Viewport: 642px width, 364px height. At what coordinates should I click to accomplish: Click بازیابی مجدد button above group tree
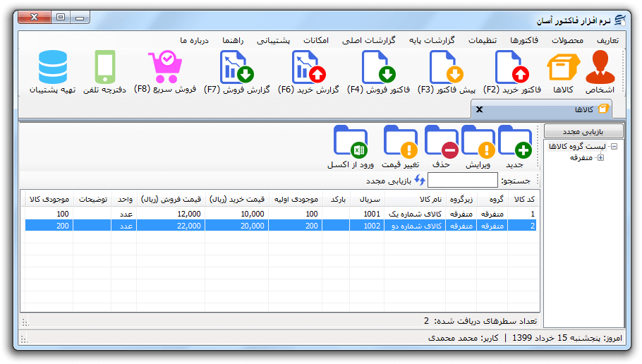(583, 131)
